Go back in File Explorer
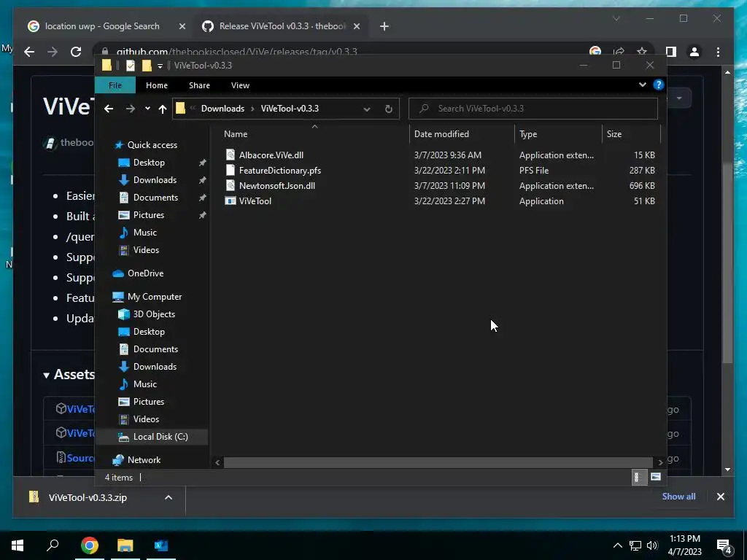Image resolution: width=747 pixels, height=560 pixels. (109, 109)
